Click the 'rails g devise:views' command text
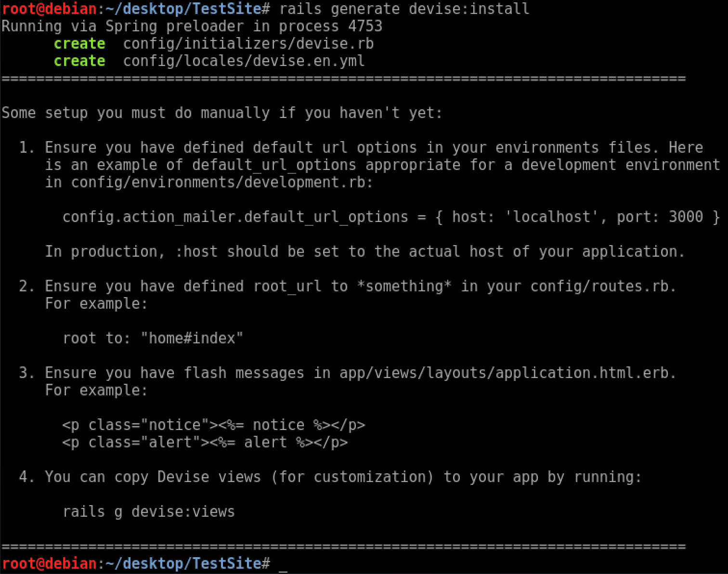This screenshot has width=728, height=574. (148, 512)
